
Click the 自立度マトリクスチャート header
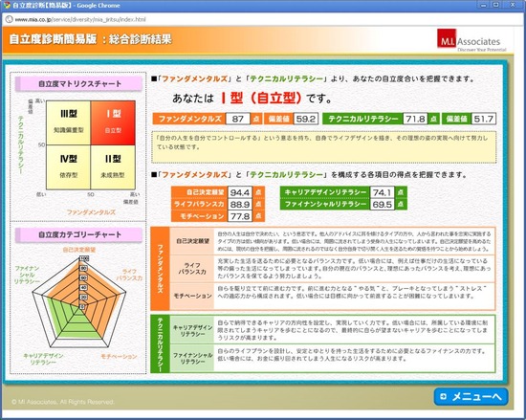pos(79,84)
